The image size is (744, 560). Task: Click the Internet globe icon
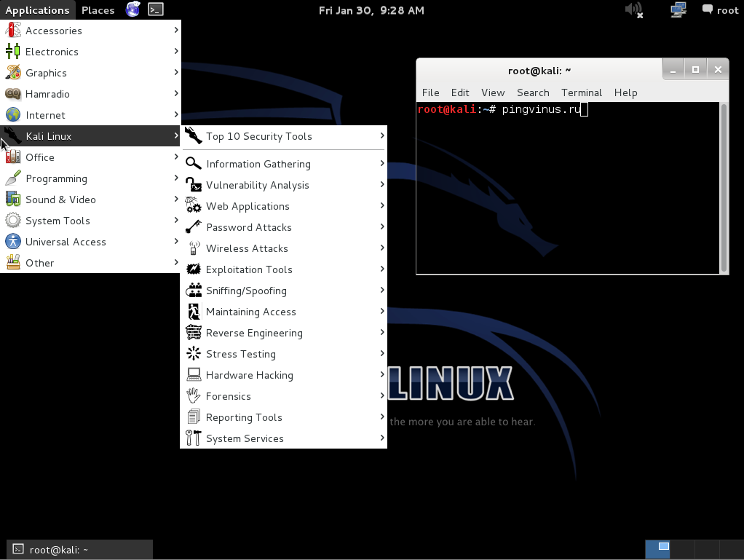[x=13, y=115]
